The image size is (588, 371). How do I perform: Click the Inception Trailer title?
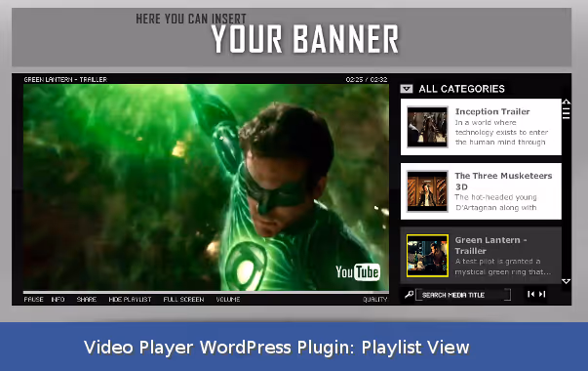click(x=492, y=111)
